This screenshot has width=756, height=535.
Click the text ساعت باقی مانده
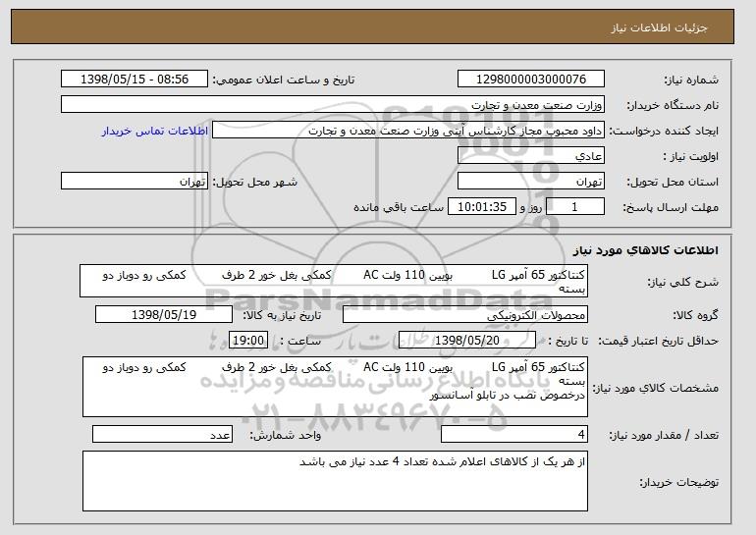pyautogui.click(x=399, y=207)
